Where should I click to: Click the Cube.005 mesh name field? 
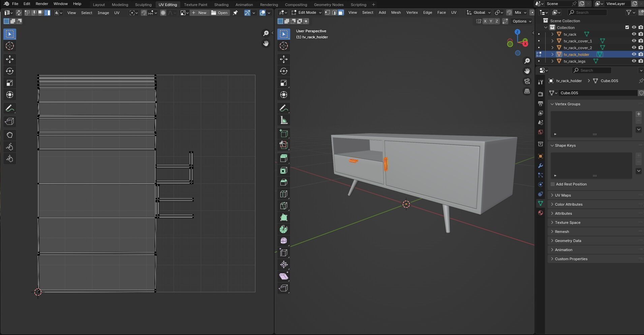(598, 93)
